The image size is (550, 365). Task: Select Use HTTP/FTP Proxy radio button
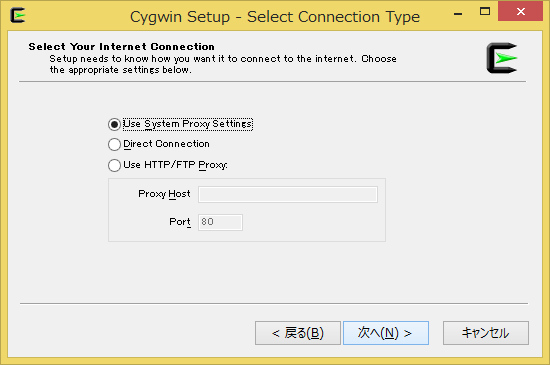[114, 165]
